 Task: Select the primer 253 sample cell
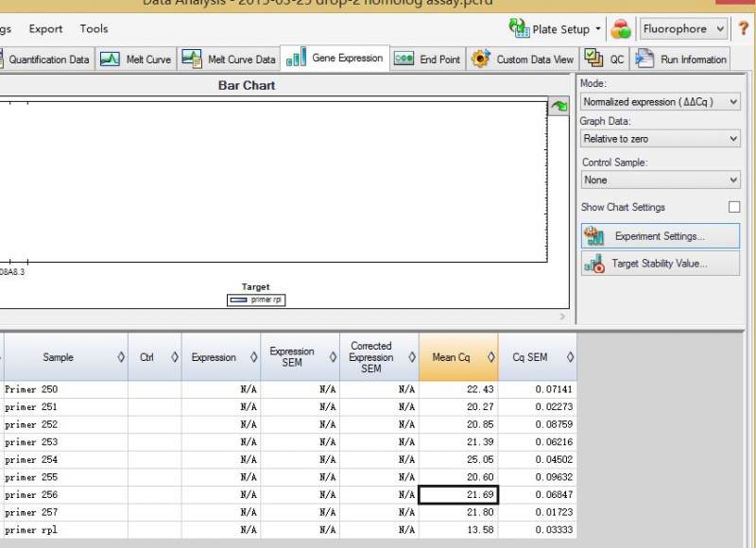65,442
